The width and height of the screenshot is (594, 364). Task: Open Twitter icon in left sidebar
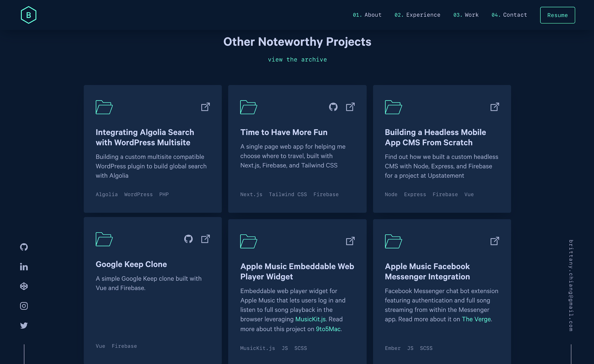click(x=24, y=326)
